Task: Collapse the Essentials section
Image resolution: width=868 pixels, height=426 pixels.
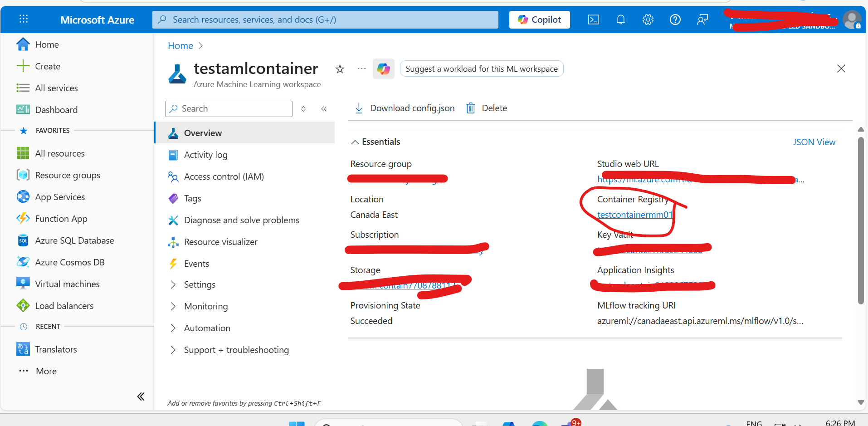Action: pos(375,142)
